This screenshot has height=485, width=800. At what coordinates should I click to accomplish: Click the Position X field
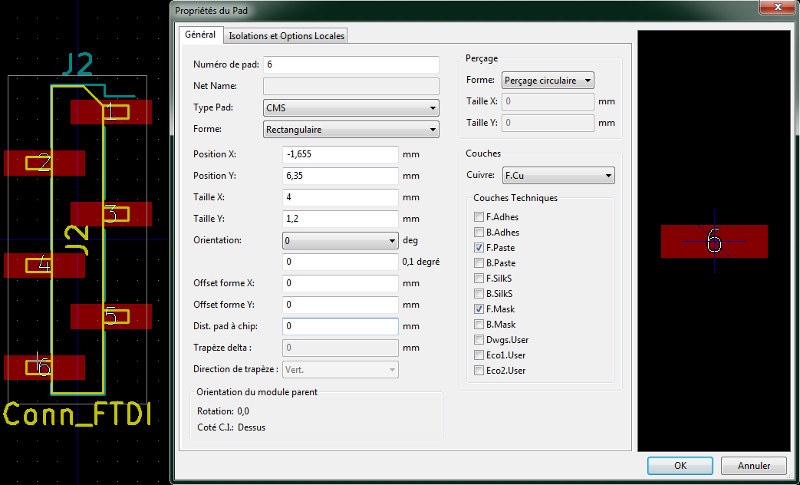tap(340, 154)
